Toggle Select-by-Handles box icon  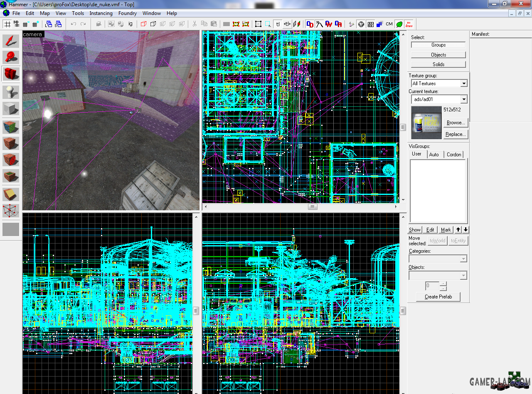[258, 24]
